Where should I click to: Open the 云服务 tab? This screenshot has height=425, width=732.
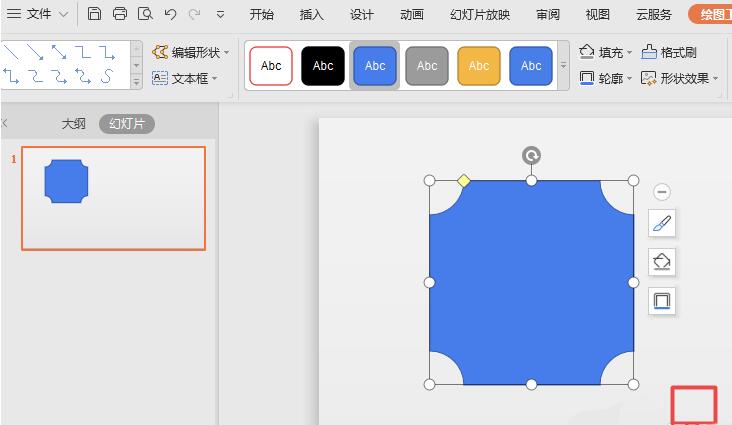(x=654, y=14)
